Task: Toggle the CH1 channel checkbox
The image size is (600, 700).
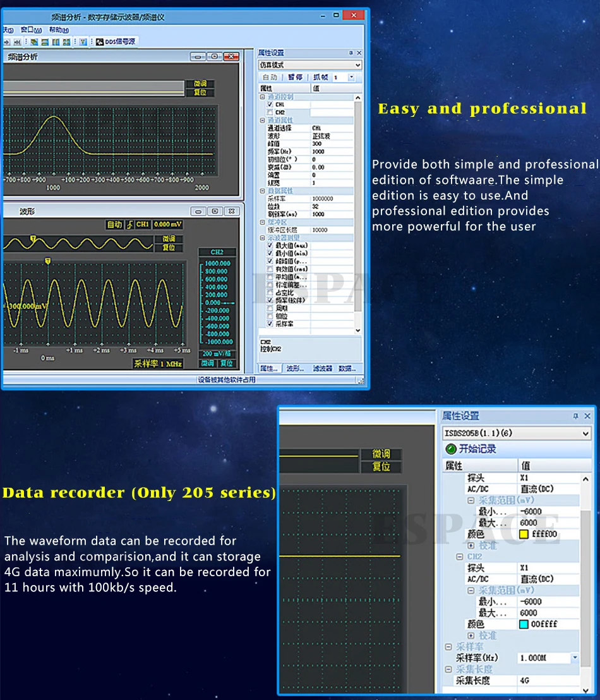Action: [270, 104]
